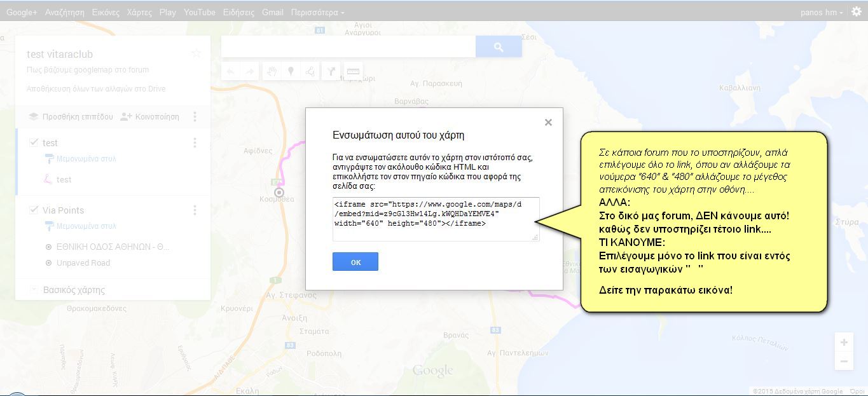
Task: Open Gmail in the top bar
Action: [273, 12]
